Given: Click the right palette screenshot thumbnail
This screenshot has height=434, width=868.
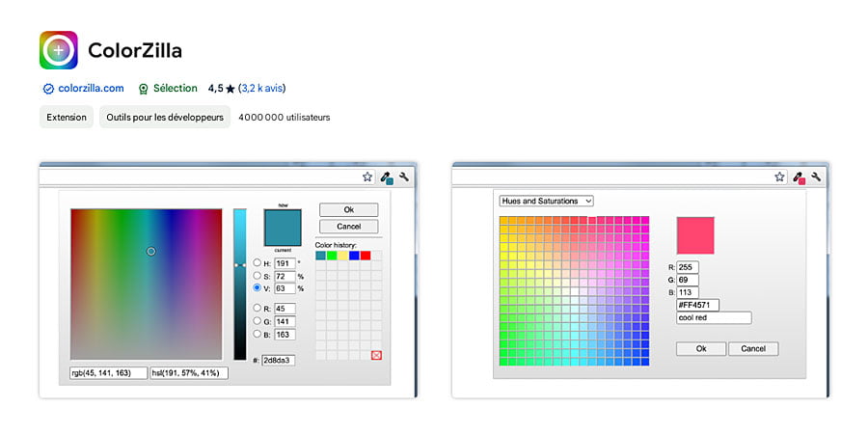Looking at the screenshot, I should point(640,280).
